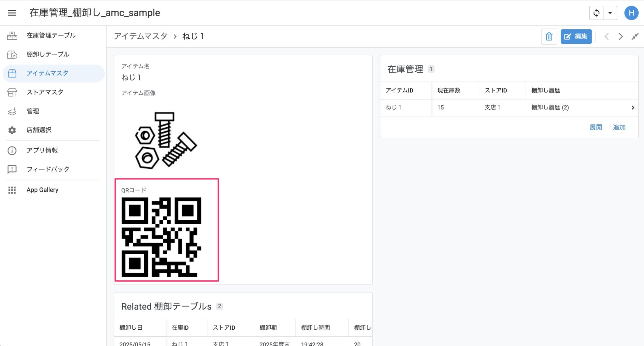Go to next record arrow
644x346 pixels.
click(620, 36)
